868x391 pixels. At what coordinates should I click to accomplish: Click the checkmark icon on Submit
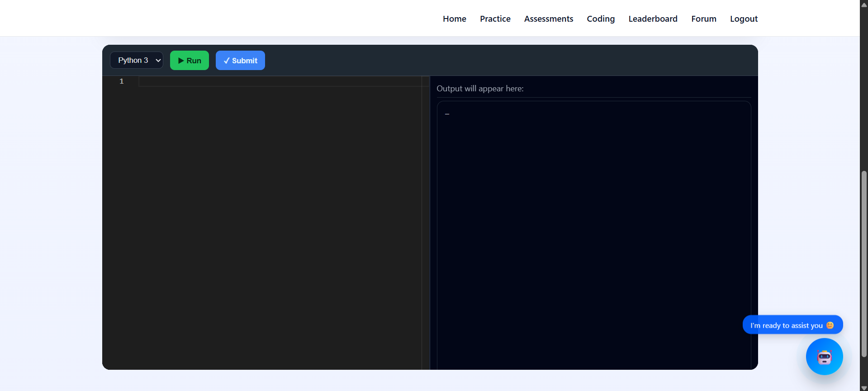click(227, 61)
